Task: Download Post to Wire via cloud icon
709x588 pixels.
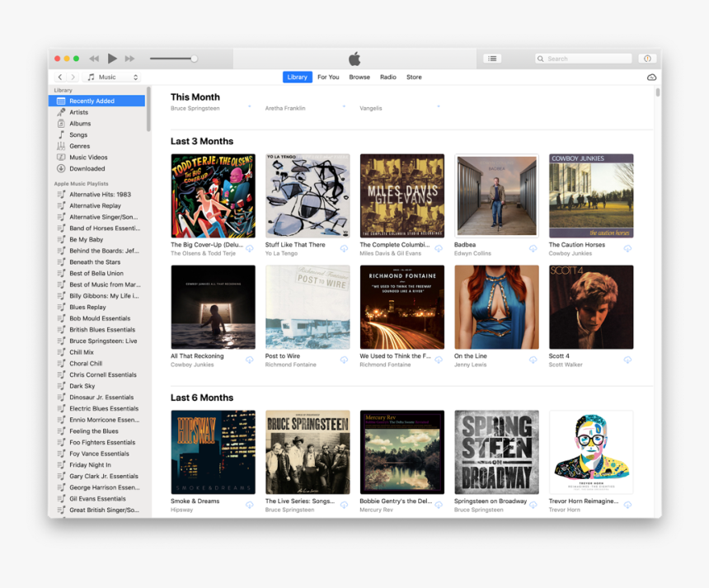Action: pyautogui.click(x=344, y=360)
